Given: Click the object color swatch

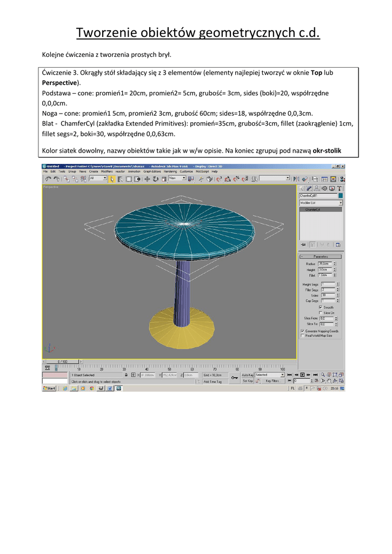Looking at the screenshot, I should (341, 195).
